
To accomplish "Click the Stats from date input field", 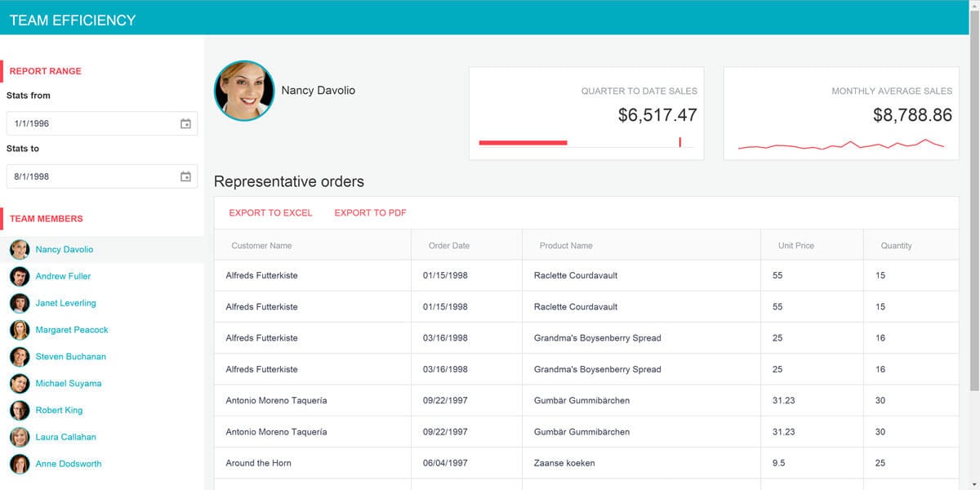I will click(90, 122).
